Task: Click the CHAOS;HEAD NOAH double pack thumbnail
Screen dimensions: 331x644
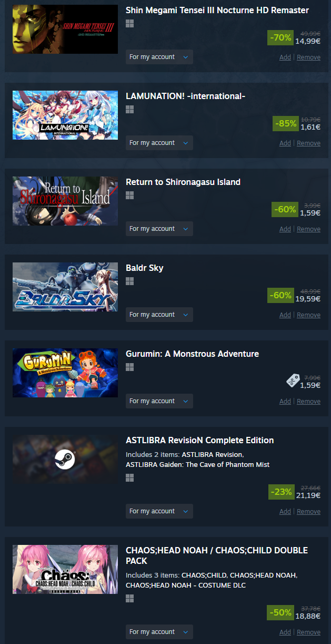Action: click(x=65, y=570)
